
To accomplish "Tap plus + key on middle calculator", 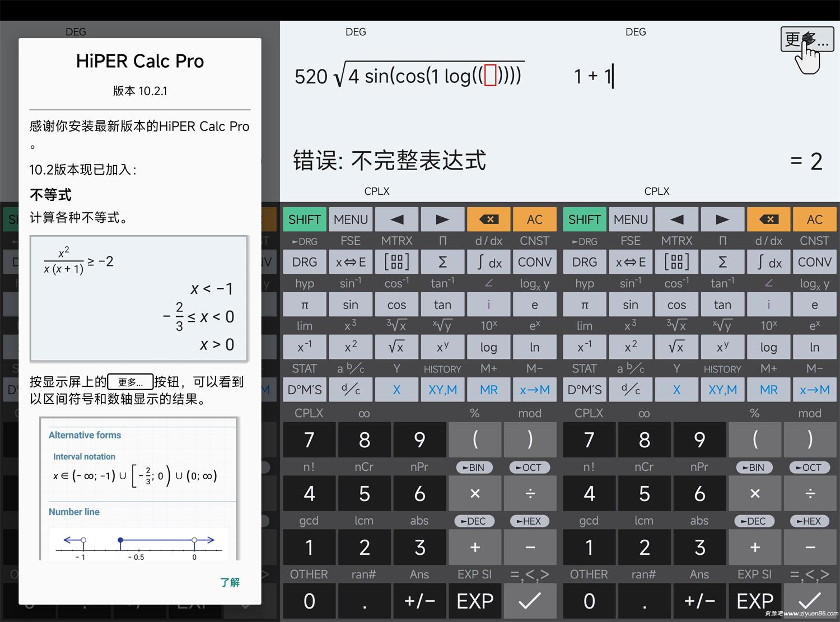I will pyautogui.click(x=475, y=548).
